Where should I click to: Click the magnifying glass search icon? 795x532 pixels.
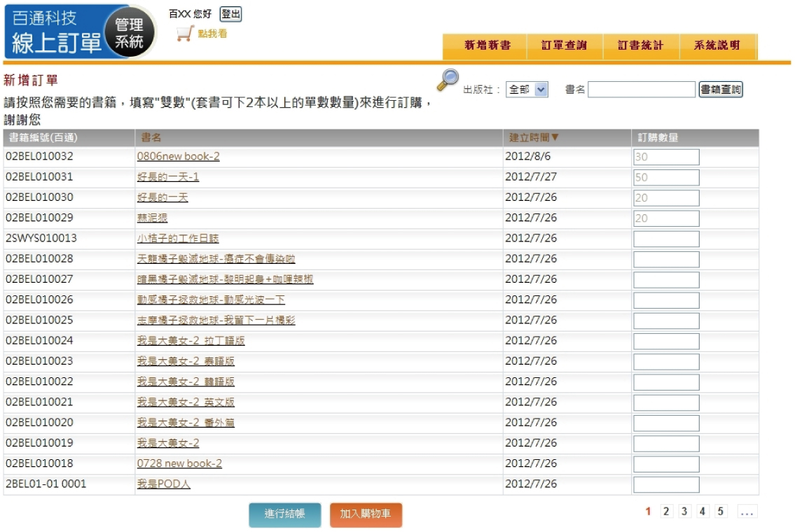(447, 80)
